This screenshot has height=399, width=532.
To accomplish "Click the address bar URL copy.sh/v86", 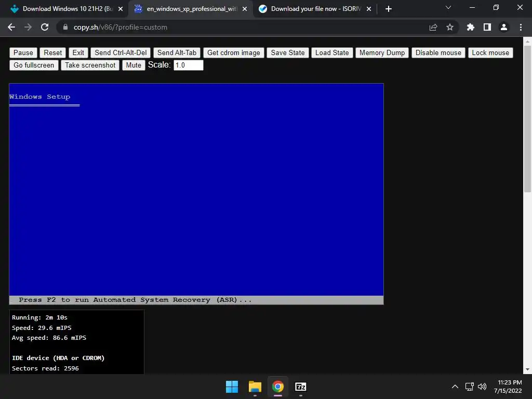I will pos(121,27).
